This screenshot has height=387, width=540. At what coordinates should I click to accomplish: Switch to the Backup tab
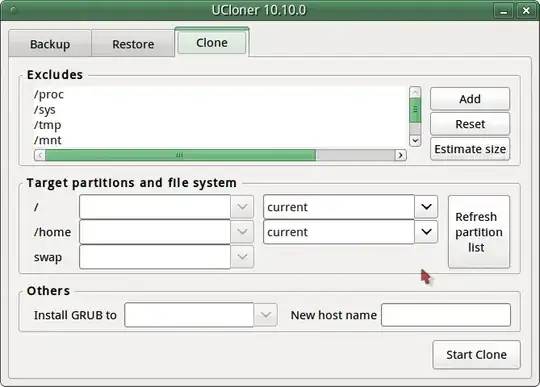[x=50, y=44]
